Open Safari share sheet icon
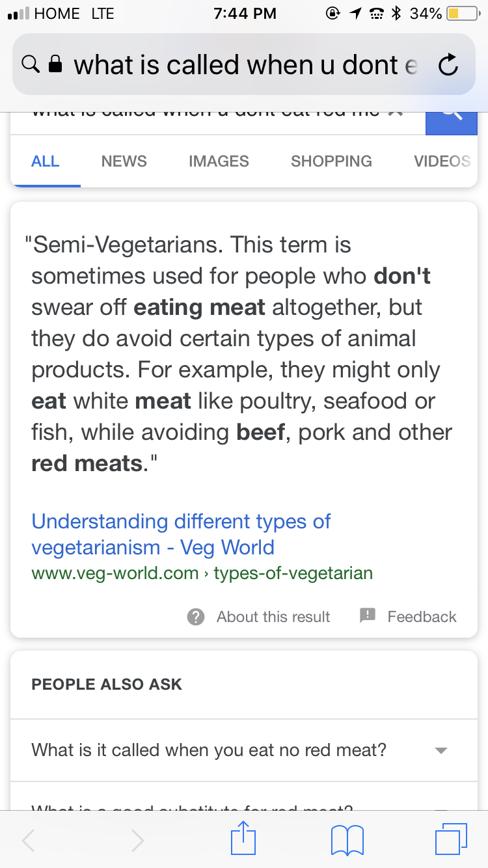488x868 pixels. pyautogui.click(x=244, y=839)
